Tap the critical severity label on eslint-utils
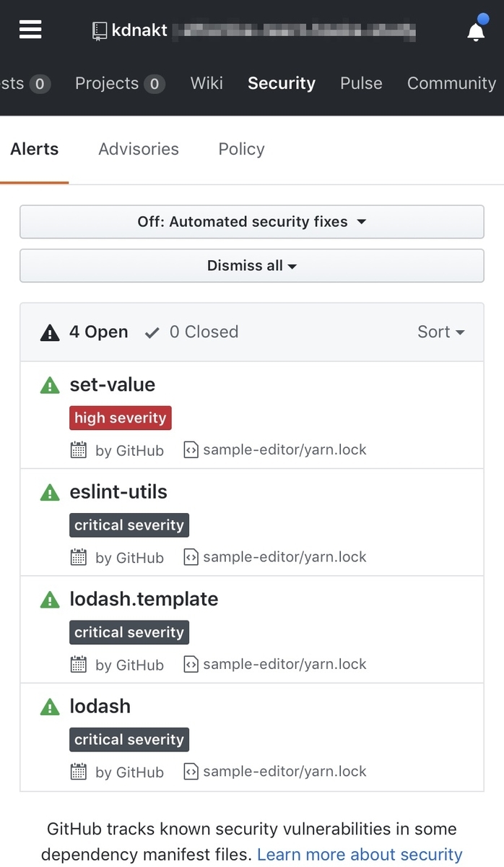The width and height of the screenshot is (504, 867). tap(129, 525)
